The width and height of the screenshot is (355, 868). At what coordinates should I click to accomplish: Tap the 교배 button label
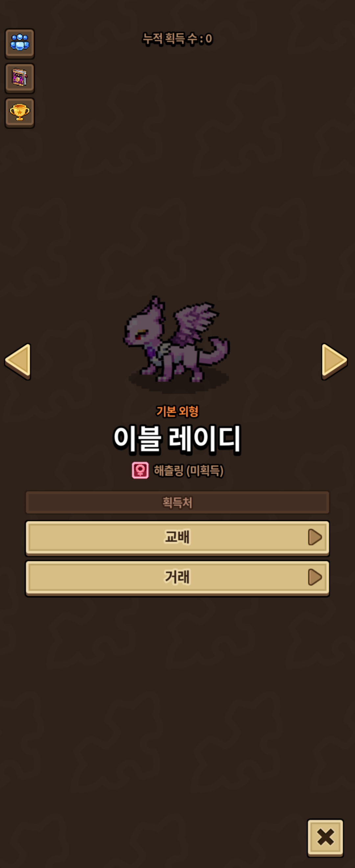pyautogui.click(x=177, y=537)
